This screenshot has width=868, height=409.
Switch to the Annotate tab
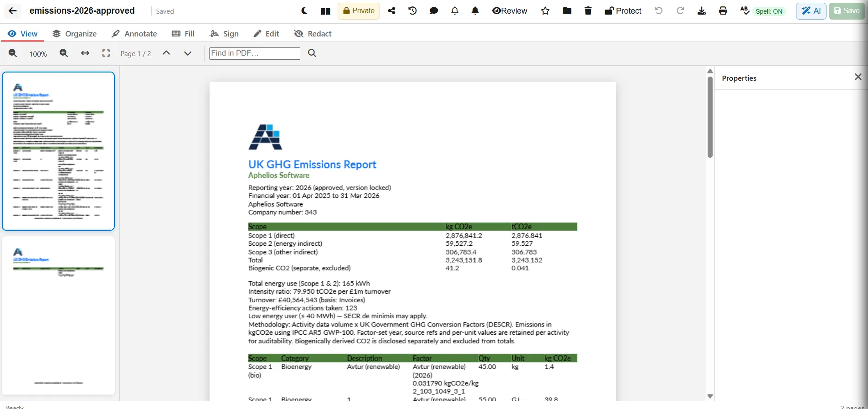click(134, 34)
